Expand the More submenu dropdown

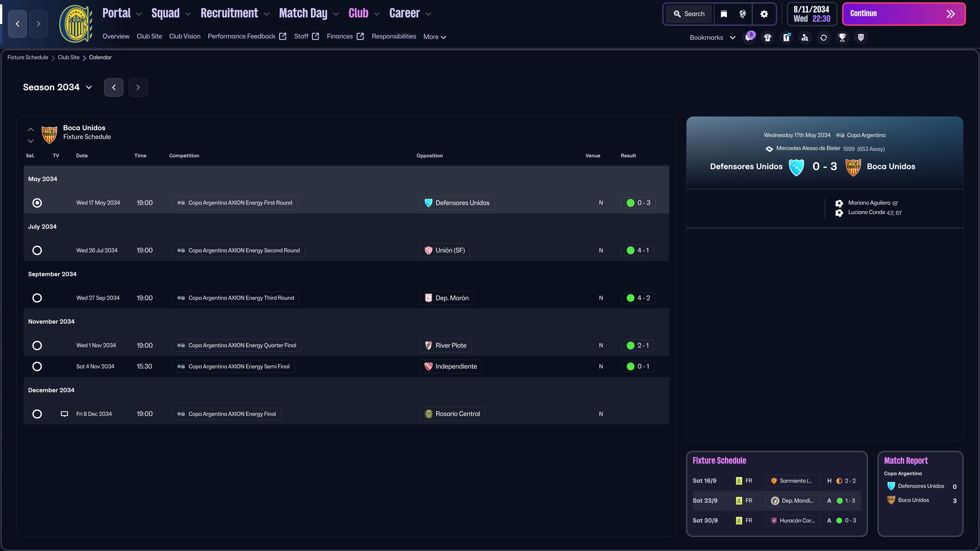pyautogui.click(x=434, y=37)
